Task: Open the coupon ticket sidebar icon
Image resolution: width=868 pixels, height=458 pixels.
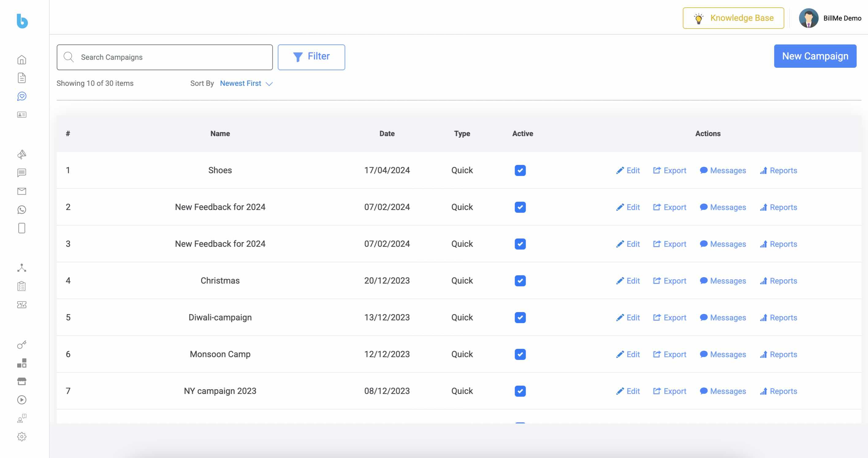Action: 21,305
